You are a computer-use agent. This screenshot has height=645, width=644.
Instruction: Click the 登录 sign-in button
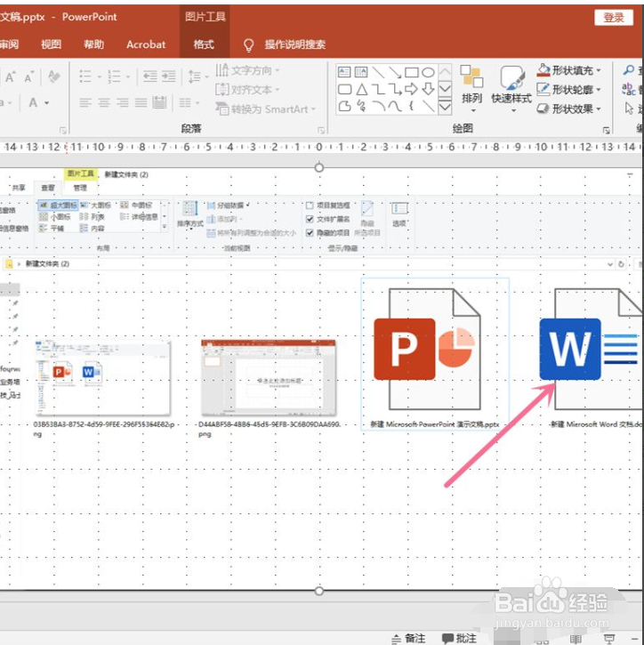[x=614, y=18]
